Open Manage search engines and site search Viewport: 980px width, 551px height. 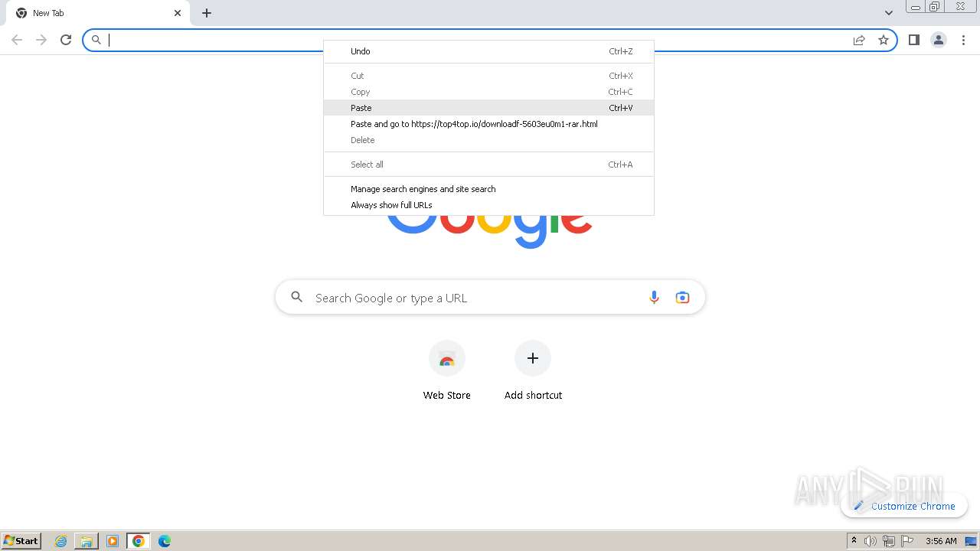[488, 189]
